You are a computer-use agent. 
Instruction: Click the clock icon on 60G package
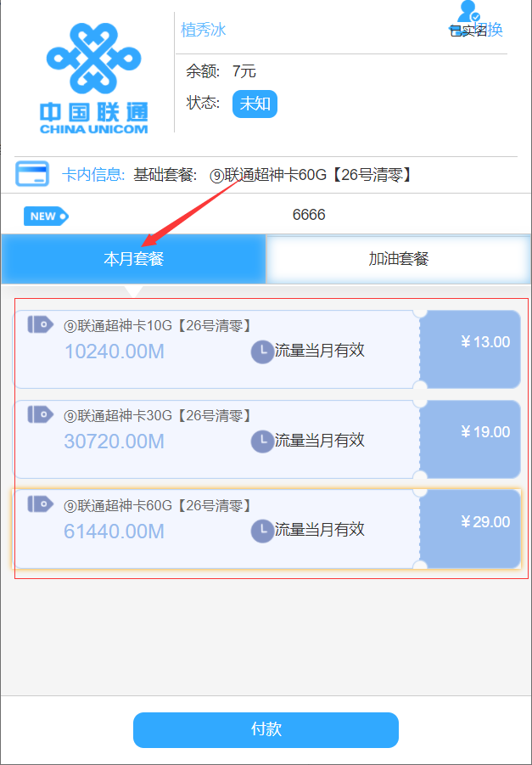click(x=262, y=532)
